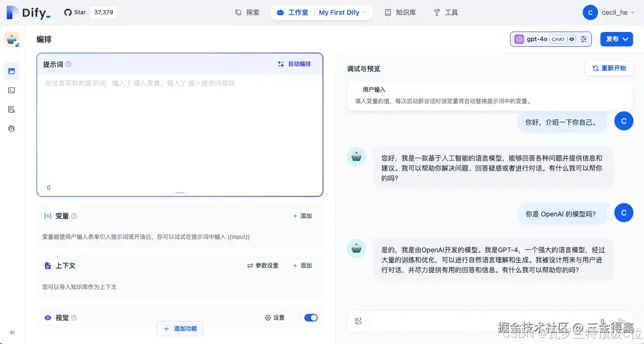The width and height of the screenshot is (644, 344).
Task: Select the orchestrate icon in sidebar
Action: click(11, 71)
